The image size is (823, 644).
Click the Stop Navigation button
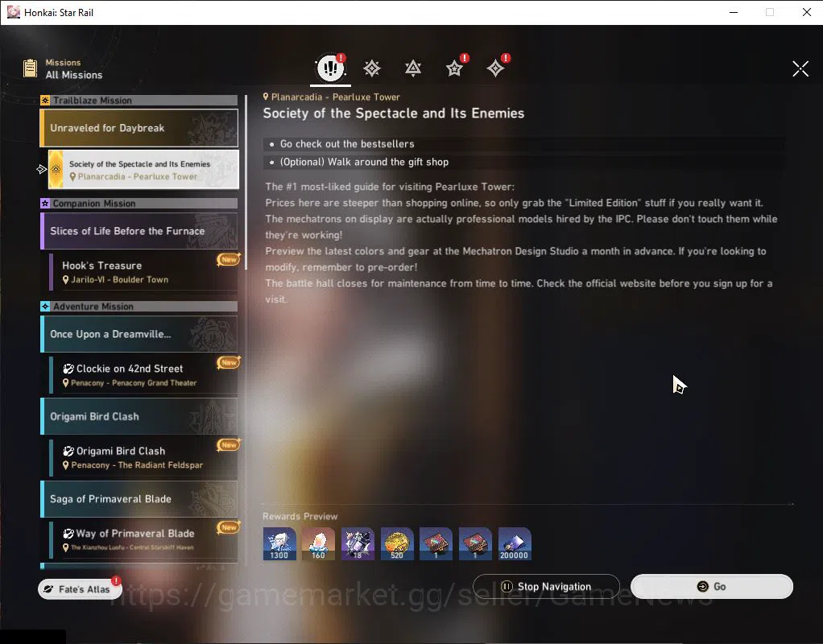(x=546, y=586)
